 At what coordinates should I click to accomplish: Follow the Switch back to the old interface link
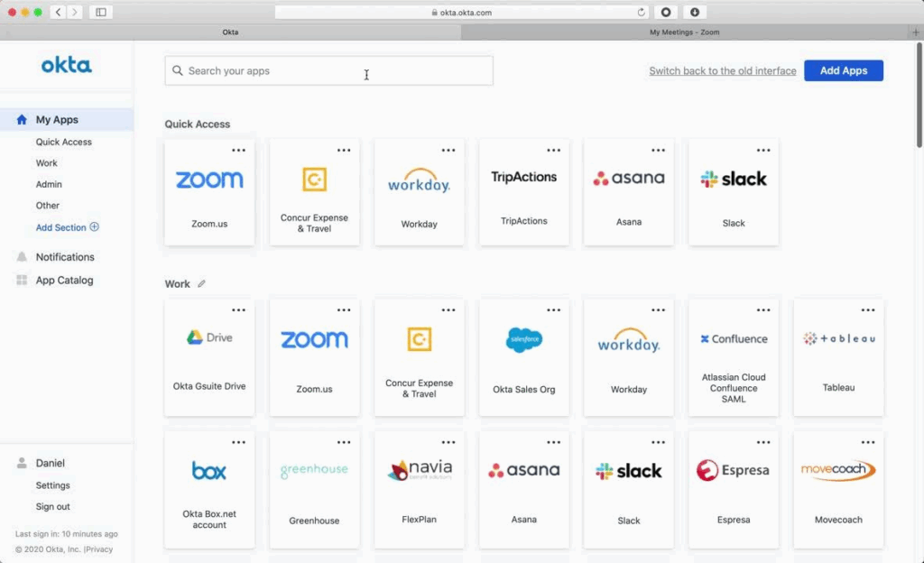pyautogui.click(x=722, y=70)
